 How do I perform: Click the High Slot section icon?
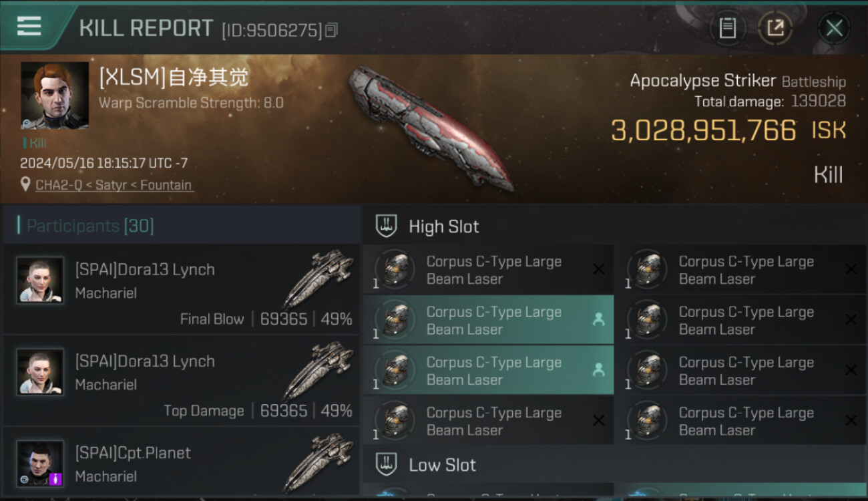pos(386,226)
